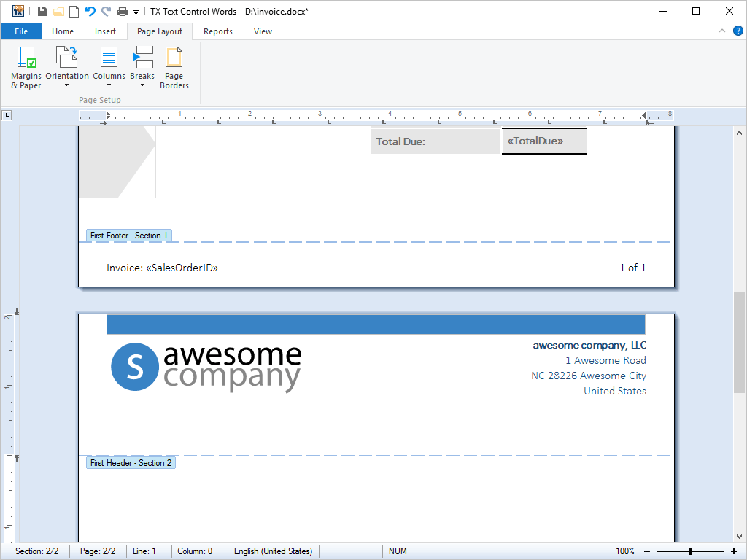The width and height of the screenshot is (747, 560).
Task: Open Help with the question mark button
Action: 738,31
